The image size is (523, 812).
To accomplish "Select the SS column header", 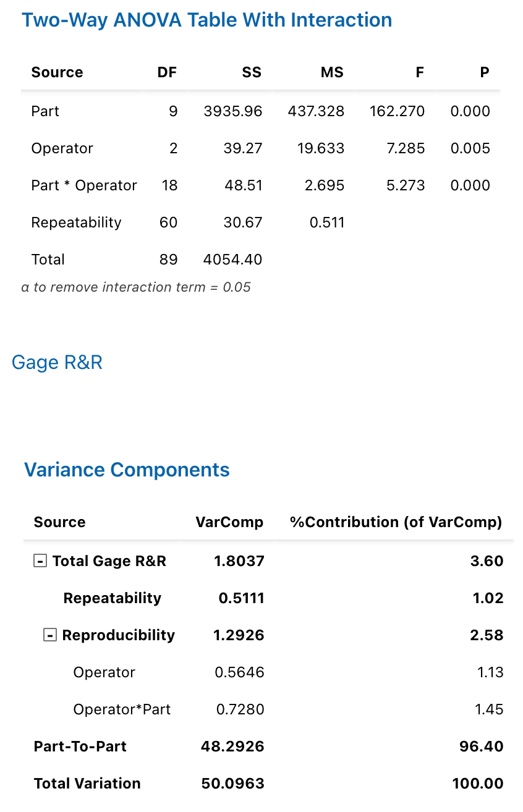I will click(252, 72).
